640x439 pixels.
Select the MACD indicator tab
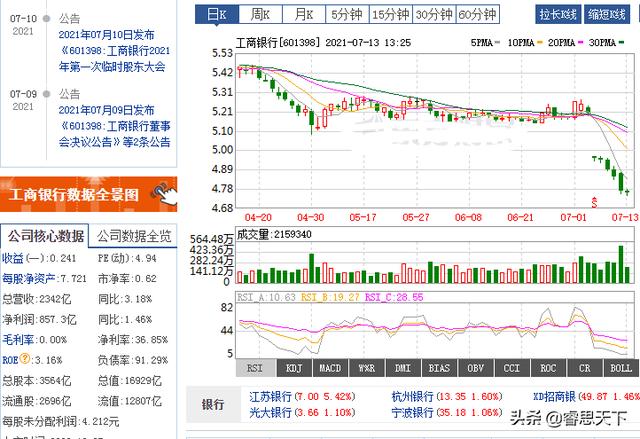pyautogui.click(x=329, y=369)
